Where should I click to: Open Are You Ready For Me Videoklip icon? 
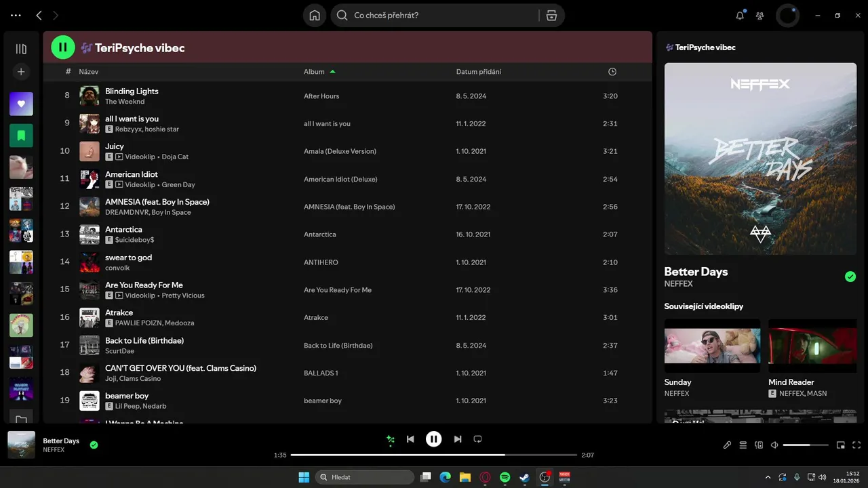(119, 296)
